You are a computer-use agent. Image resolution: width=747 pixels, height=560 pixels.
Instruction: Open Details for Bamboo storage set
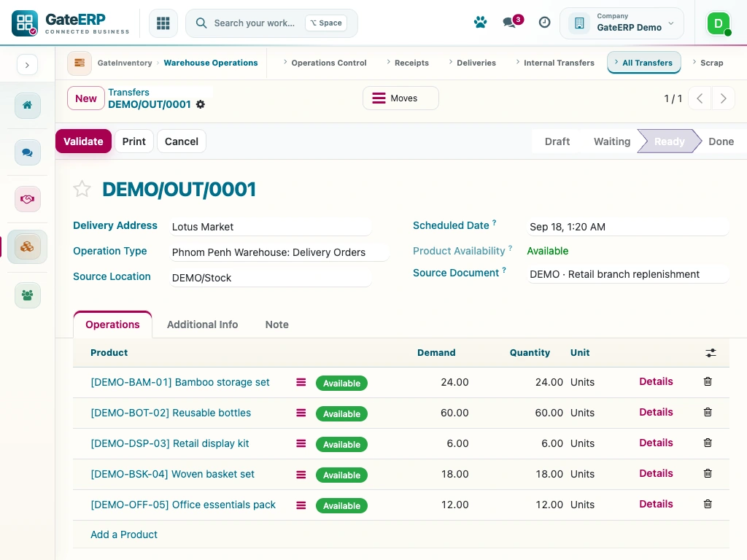tap(656, 381)
